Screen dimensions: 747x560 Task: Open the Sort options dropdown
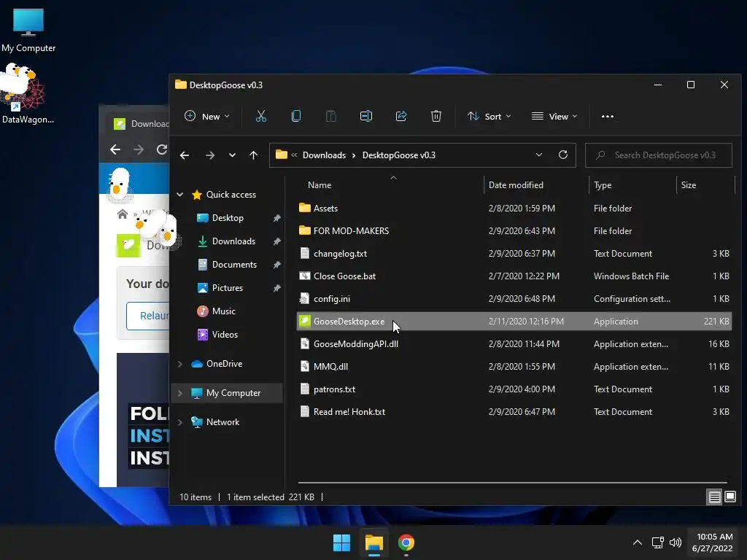pyautogui.click(x=489, y=116)
